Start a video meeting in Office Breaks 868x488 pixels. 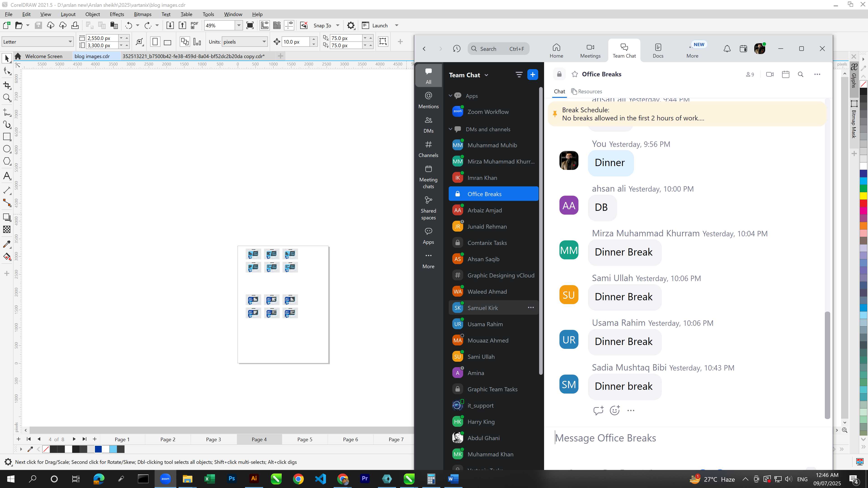[x=770, y=74]
